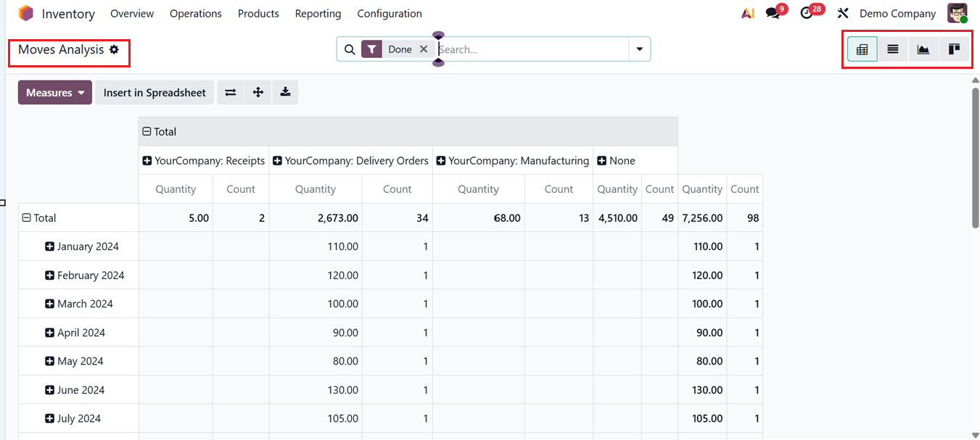Viewport: 980px width, 440px height.
Task: Open Moves Analysis view settings gear
Action: pos(115,49)
